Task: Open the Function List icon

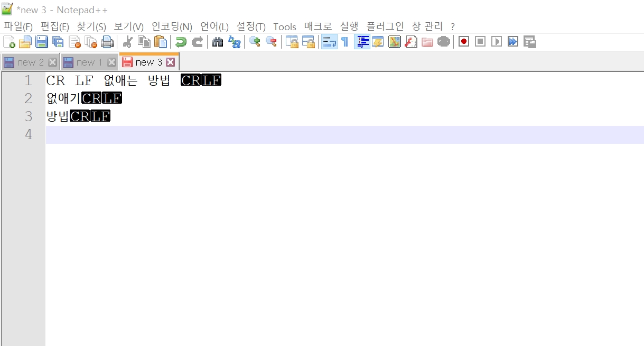Action: [411, 42]
